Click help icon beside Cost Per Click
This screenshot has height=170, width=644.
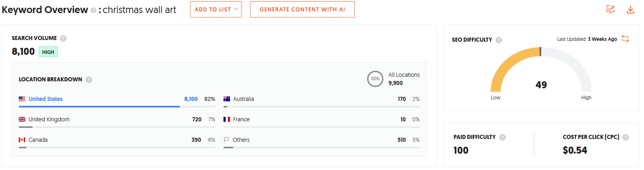click(626, 137)
